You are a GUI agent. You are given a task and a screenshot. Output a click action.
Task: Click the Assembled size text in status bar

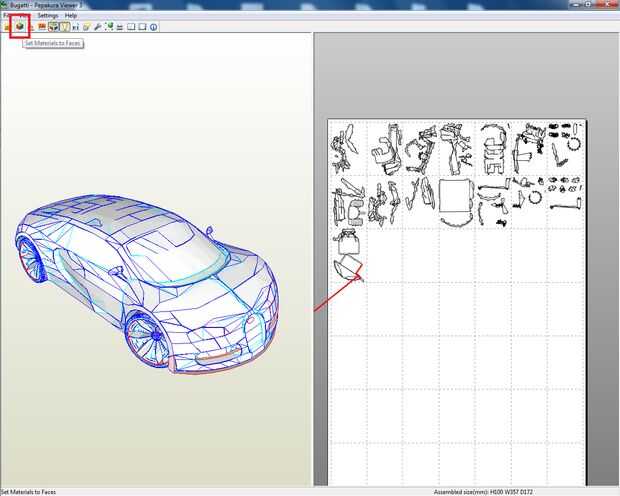coord(483,492)
